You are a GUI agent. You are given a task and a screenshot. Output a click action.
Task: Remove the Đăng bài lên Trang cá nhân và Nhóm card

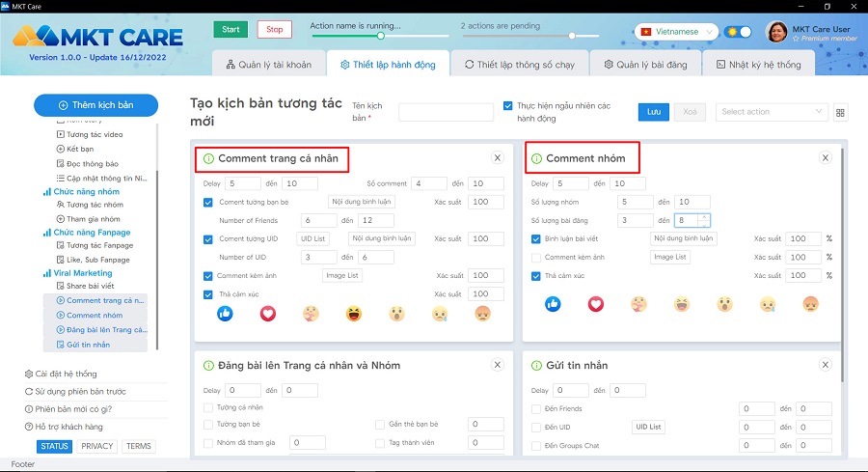click(498, 365)
